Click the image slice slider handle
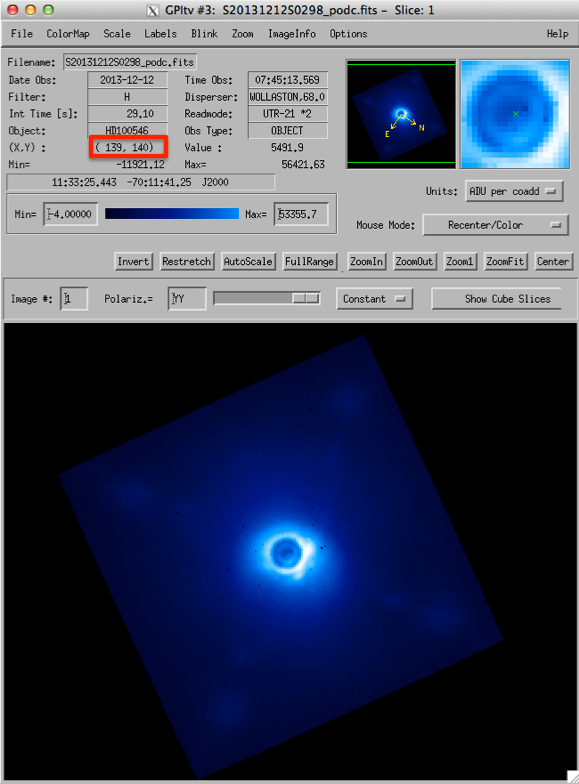The height and width of the screenshot is (784, 579). pyautogui.click(x=306, y=298)
